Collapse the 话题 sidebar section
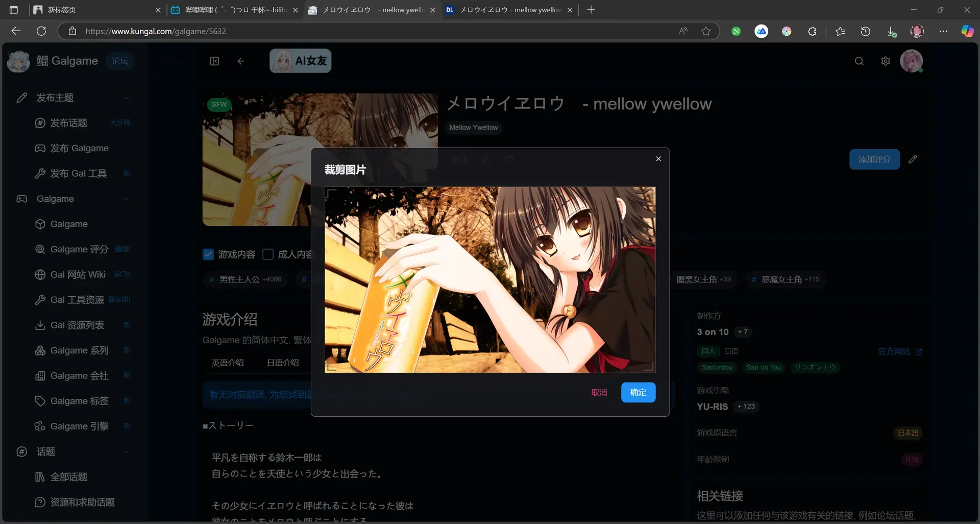Viewport: 980px width, 524px height. tap(127, 451)
